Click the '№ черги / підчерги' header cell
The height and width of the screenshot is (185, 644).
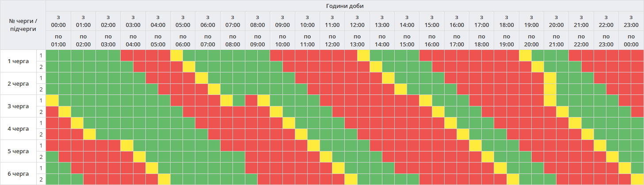point(23,25)
